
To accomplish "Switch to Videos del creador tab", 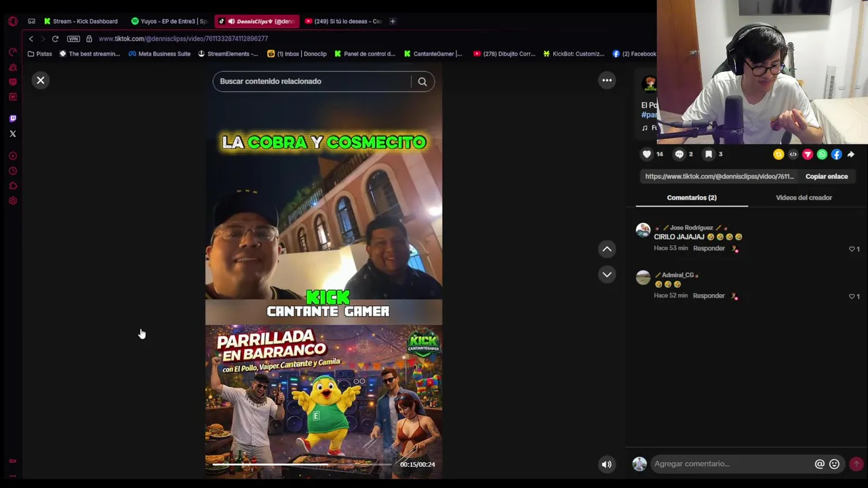I will point(804,197).
